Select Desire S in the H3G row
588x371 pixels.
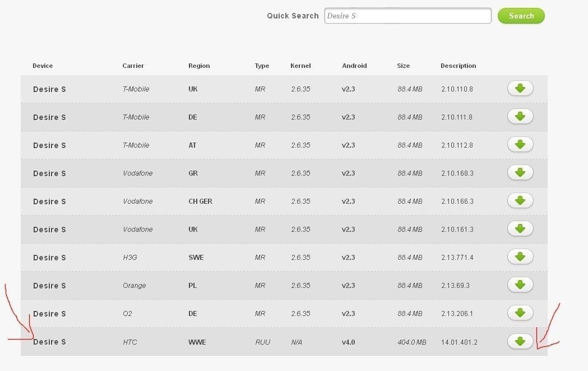(x=49, y=258)
